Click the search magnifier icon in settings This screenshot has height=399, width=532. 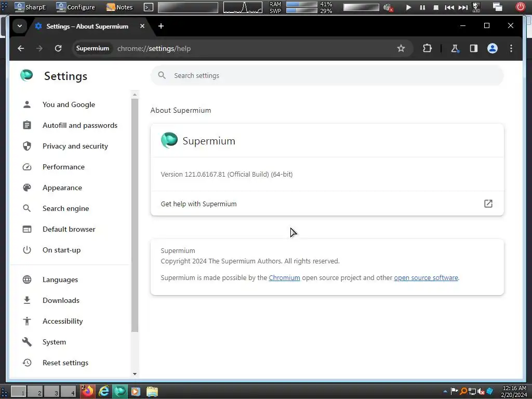[162, 75]
